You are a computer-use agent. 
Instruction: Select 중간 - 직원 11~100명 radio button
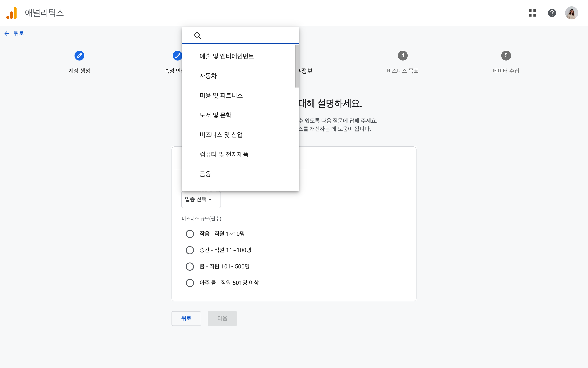point(190,250)
